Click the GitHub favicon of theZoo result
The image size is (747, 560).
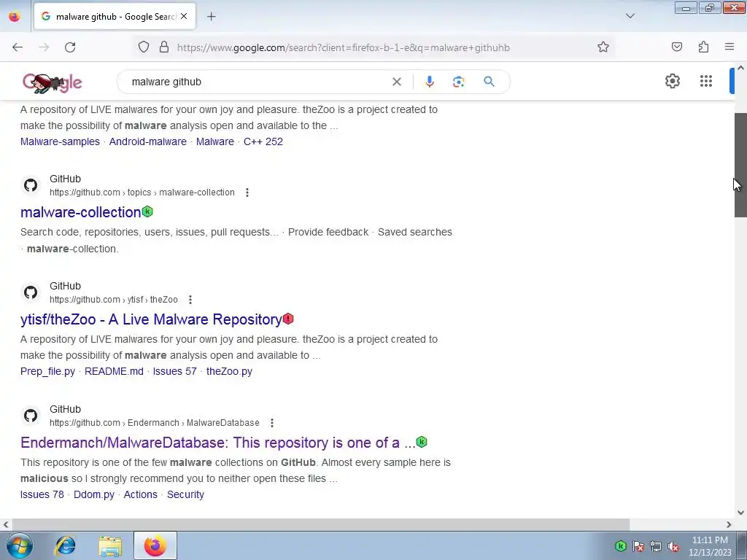[x=31, y=292]
